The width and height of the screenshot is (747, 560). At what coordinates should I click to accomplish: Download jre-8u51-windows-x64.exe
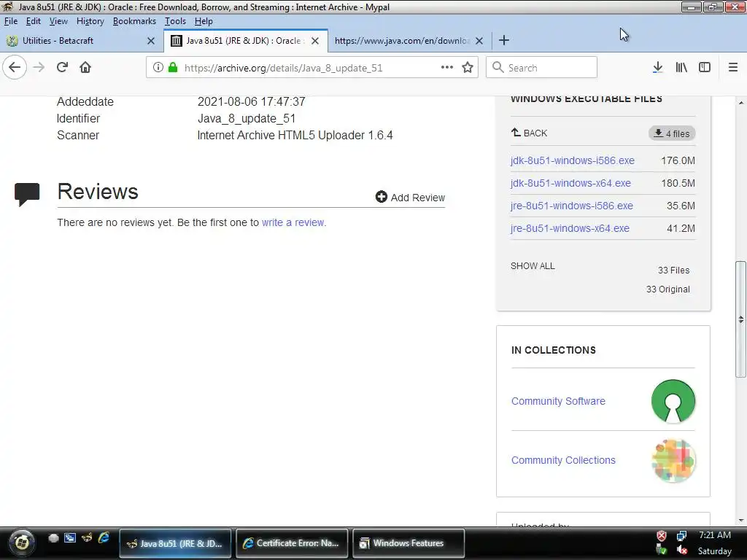click(570, 228)
